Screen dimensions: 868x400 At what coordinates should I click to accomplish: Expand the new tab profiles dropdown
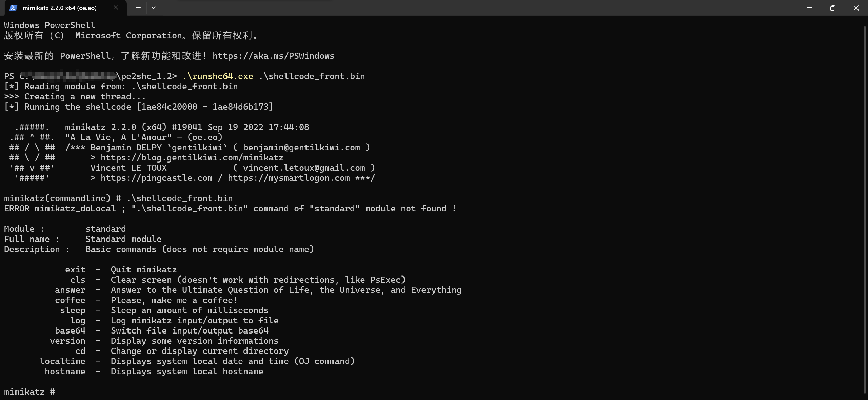click(x=154, y=8)
